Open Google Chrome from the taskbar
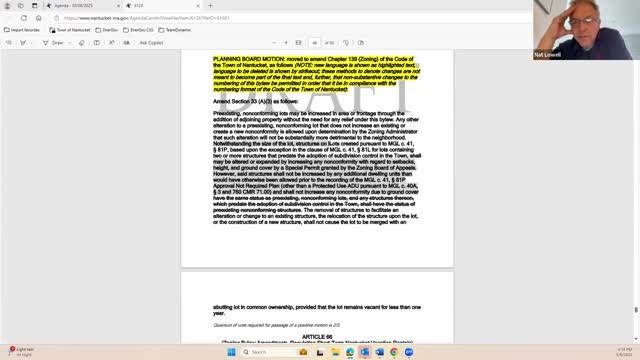640x360 pixels. tap(394, 352)
